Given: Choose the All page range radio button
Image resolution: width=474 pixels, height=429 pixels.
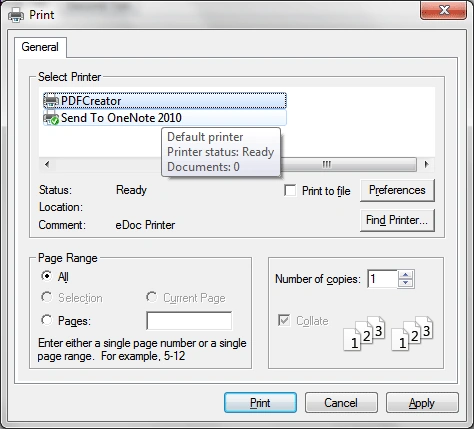Looking at the screenshot, I should coord(47,276).
